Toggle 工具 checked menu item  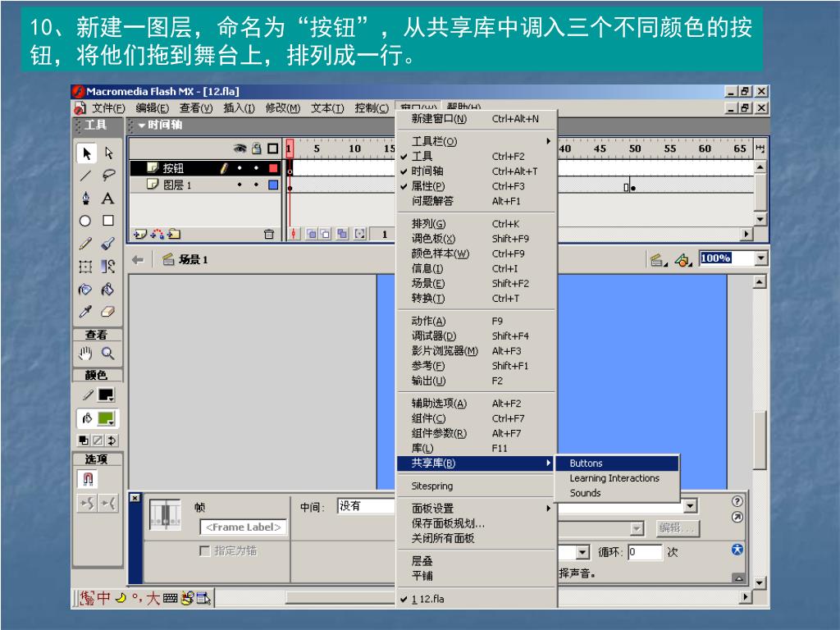tap(477, 157)
